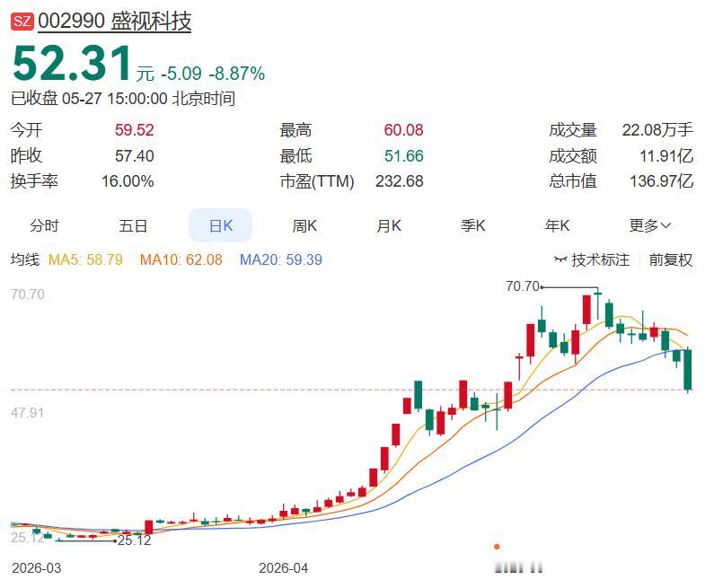Click the MA10: 62.08 indicator label

[x=181, y=259]
